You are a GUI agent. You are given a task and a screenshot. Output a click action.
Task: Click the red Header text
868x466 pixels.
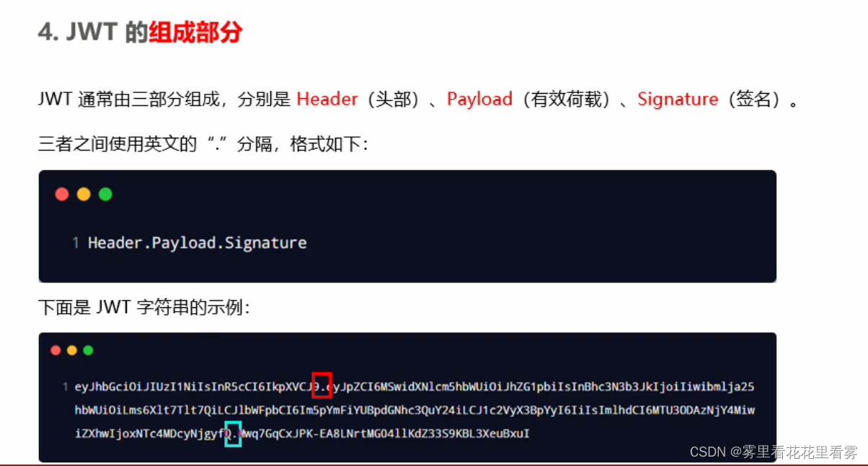[x=327, y=100]
